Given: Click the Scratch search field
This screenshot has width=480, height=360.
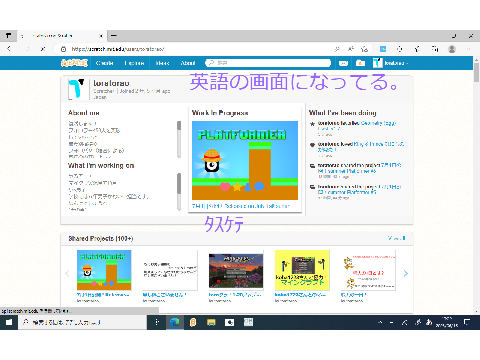Looking at the screenshot, I should pos(268,63).
